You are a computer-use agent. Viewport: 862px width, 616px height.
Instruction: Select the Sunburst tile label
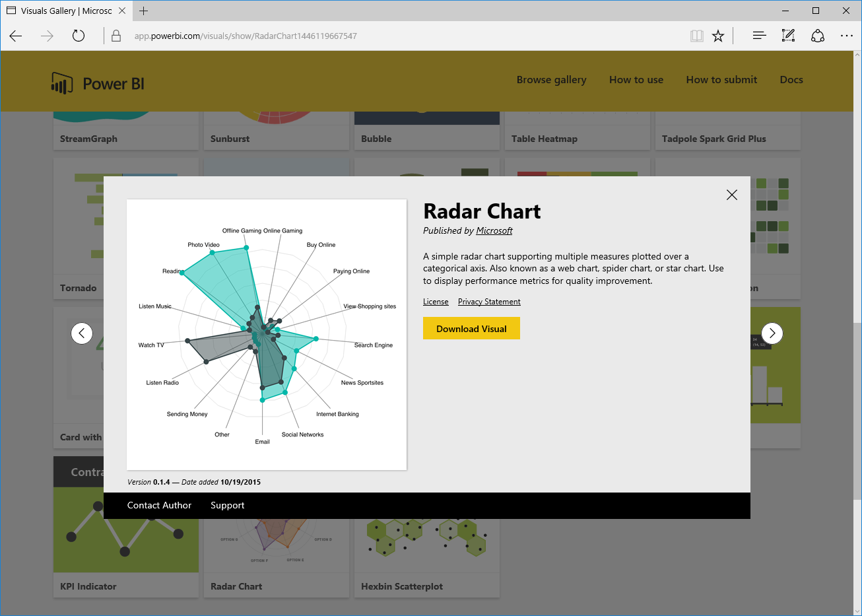(x=230, y=139)
